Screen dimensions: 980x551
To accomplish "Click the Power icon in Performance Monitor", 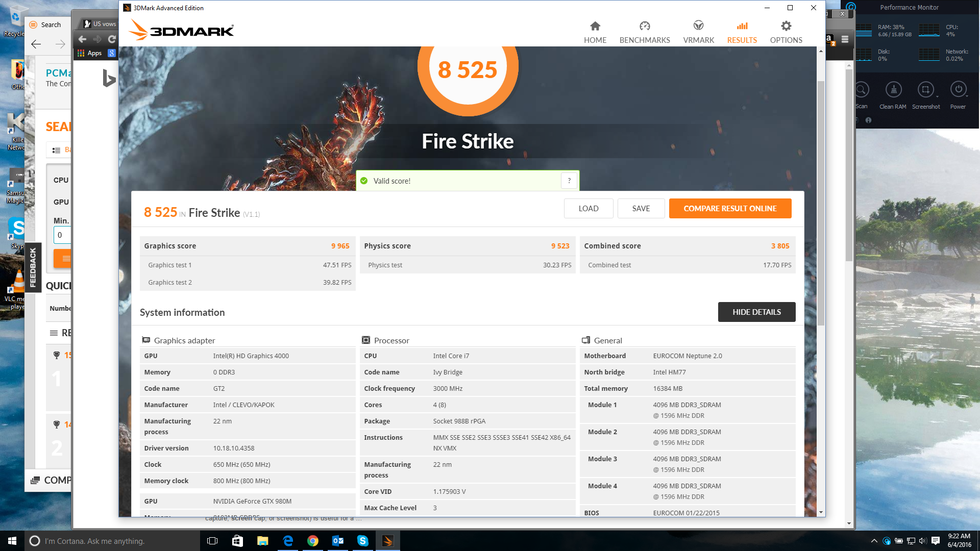I will 958,90.
